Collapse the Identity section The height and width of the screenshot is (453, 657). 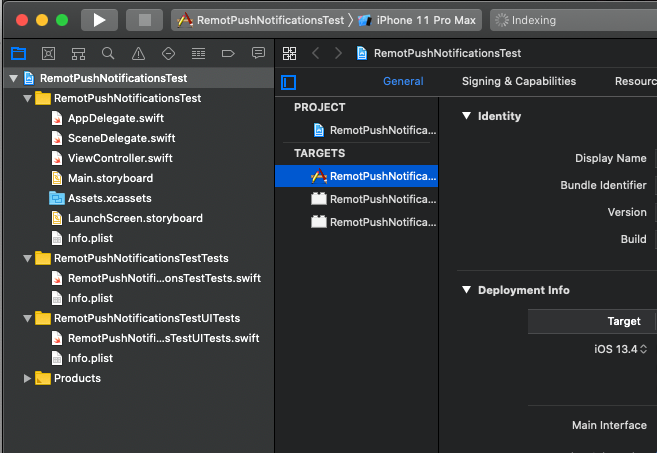pos(466,116)
